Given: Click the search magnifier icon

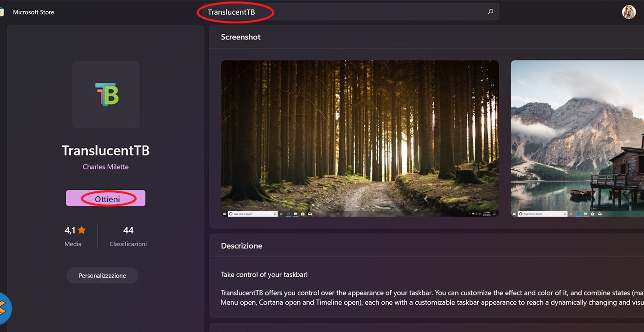Looking at the screenshot, I should pyautogui.click(x=490, y=12).
